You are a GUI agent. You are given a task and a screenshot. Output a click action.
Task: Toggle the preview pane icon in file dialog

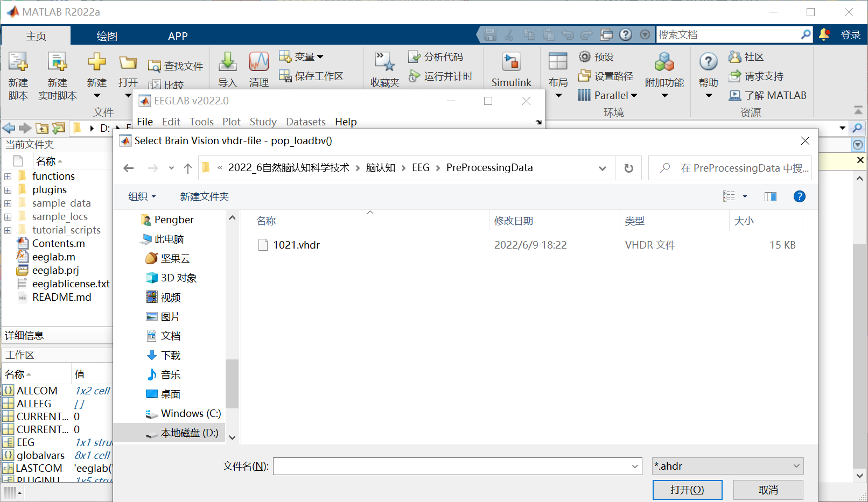coord(771,196)
